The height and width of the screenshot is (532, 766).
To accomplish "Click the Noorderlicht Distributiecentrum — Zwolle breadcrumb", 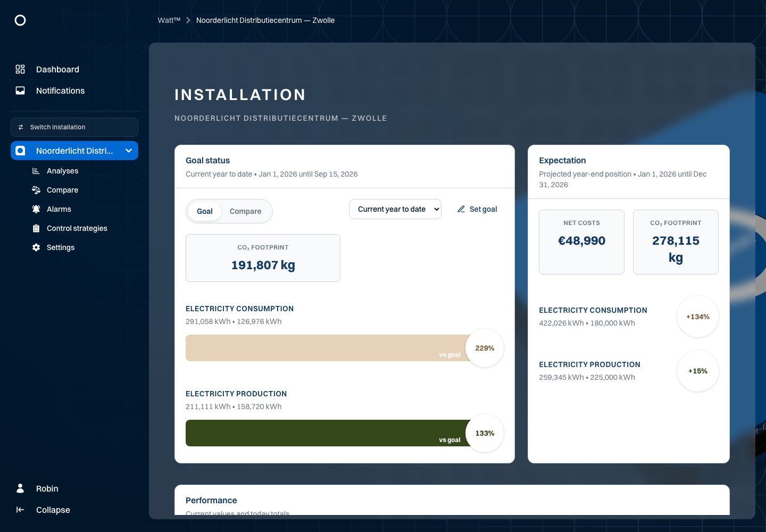I will [265, 20].
